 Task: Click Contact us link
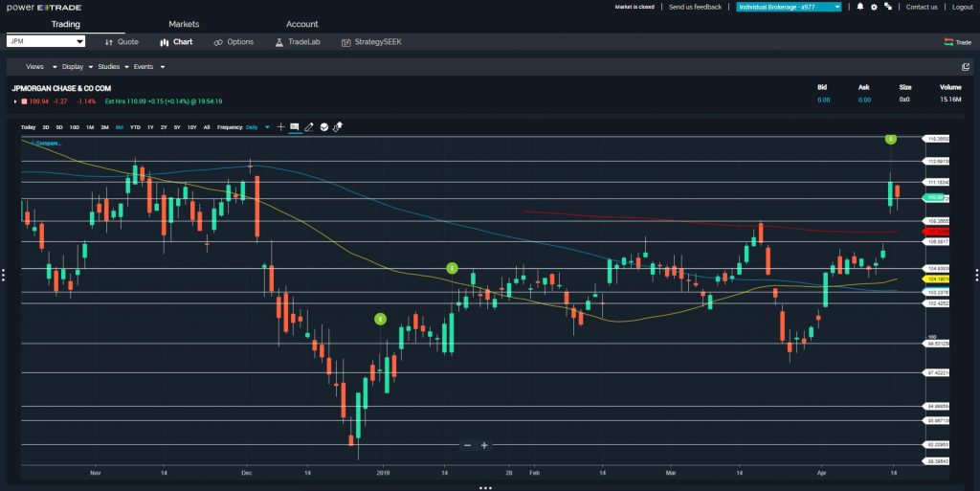(922, 7)
